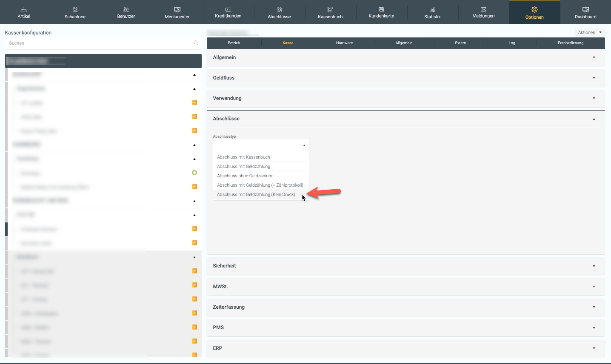Go to the Dashboard icon
The height and width of the screenshot is (364, 611).
coord(585,9)
